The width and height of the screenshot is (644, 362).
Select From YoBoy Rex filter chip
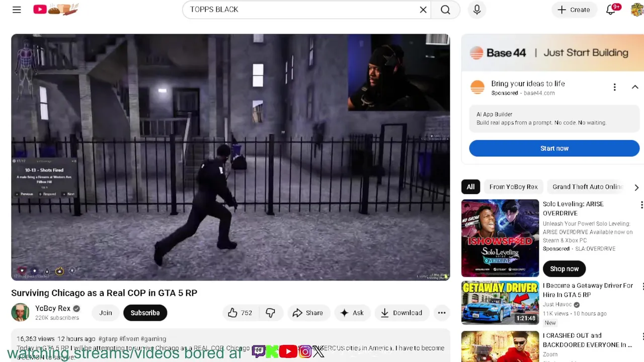coord(513,187)
